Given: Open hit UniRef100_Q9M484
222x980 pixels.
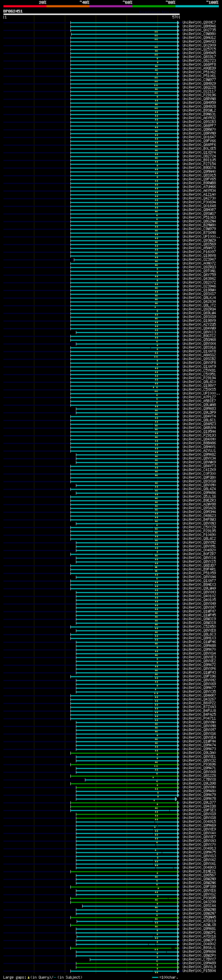Looking at the screenshot, I should point(199,952).
